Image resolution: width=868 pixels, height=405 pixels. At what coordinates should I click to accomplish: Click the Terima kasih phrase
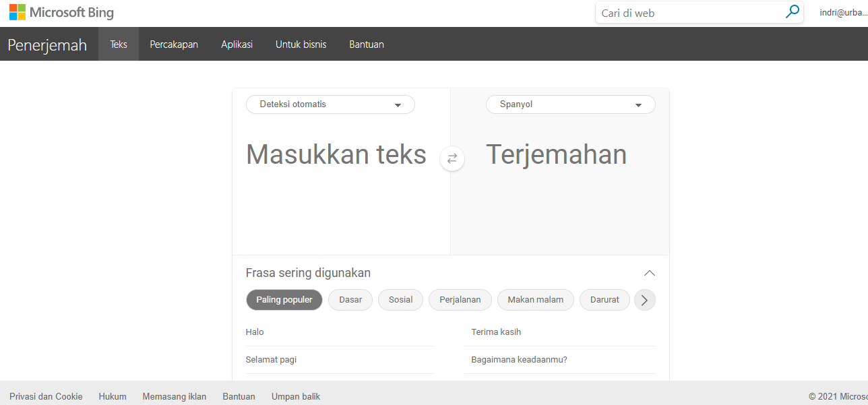point(496,332)
